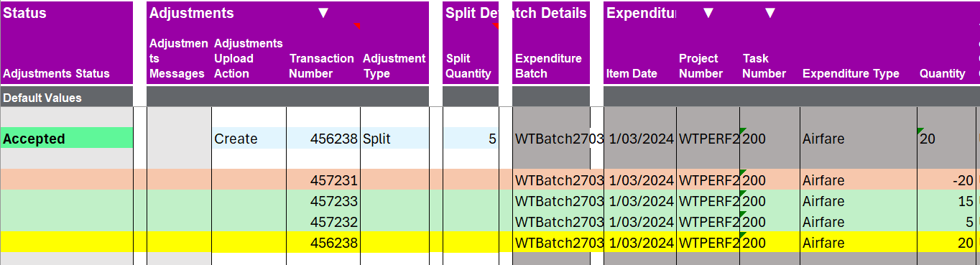Select Transaction Number 457231 cell
Image resolution: width=980 pixels, height=265 pixels.
click(323, 180)
